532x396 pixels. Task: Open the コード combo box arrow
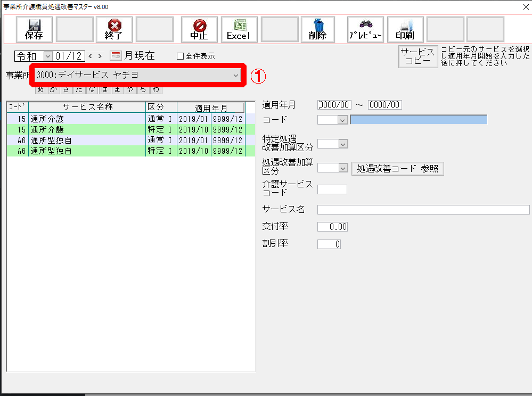[x=343, y=120]
